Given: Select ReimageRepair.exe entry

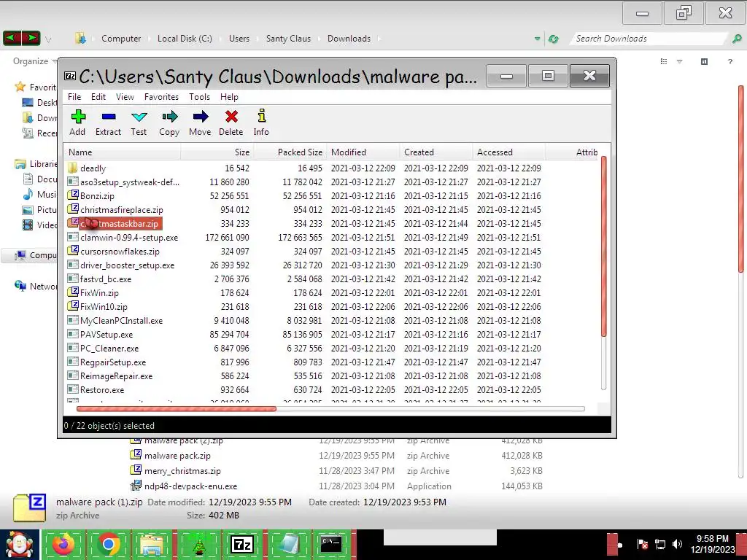Looking at the screenshot, I should click(117, 376).
